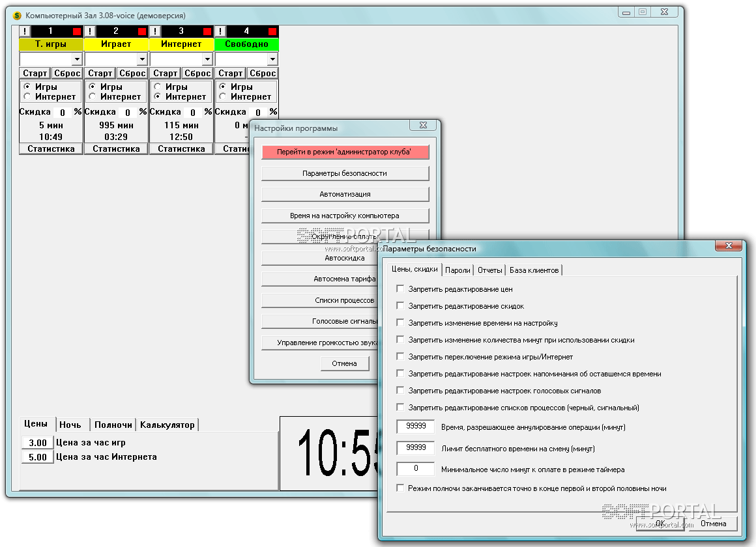
Task: Click the green Свободно status of computer 4
Action: 246,44
